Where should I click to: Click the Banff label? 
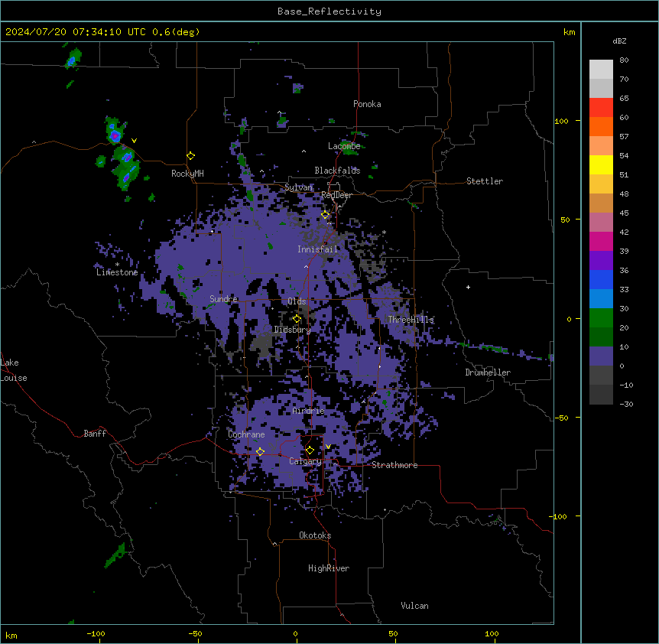95,434
